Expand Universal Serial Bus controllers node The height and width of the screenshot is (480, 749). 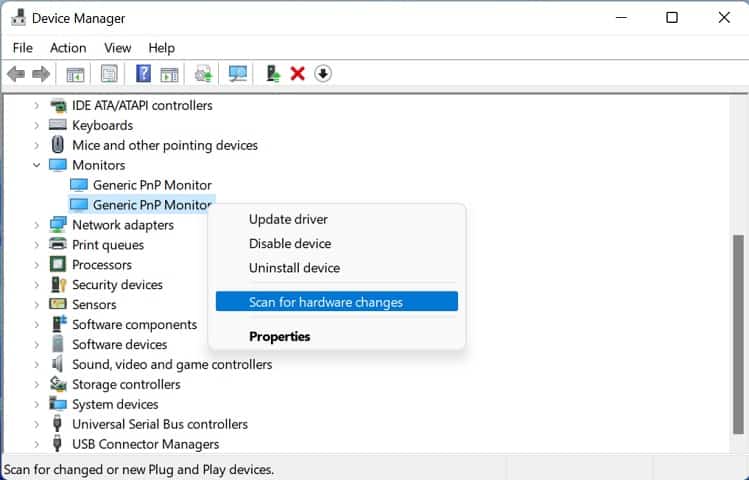pos(36,424)
